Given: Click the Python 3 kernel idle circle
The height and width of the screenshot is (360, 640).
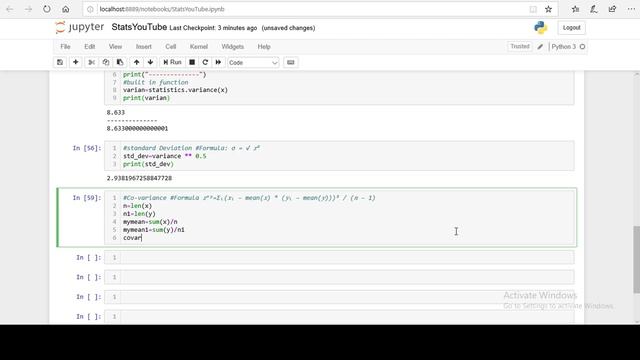Looking at the screenshot, I should (x=582, y=47).
